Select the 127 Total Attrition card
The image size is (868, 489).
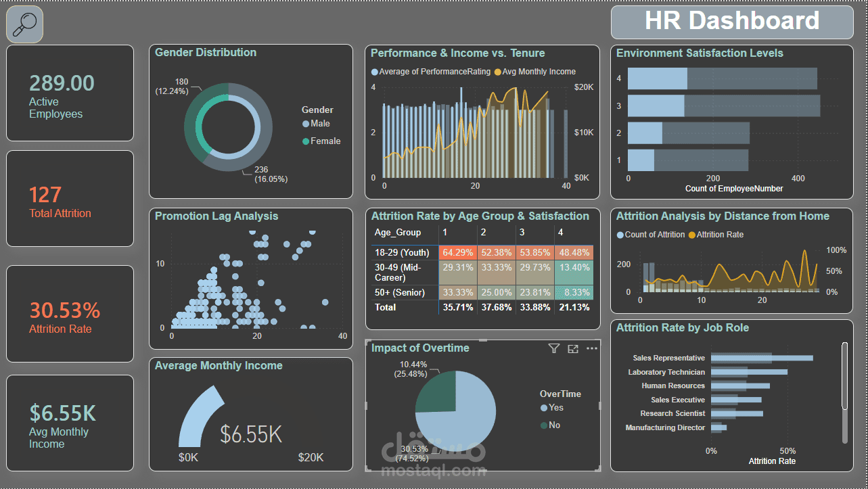click(x=70, y=198)
